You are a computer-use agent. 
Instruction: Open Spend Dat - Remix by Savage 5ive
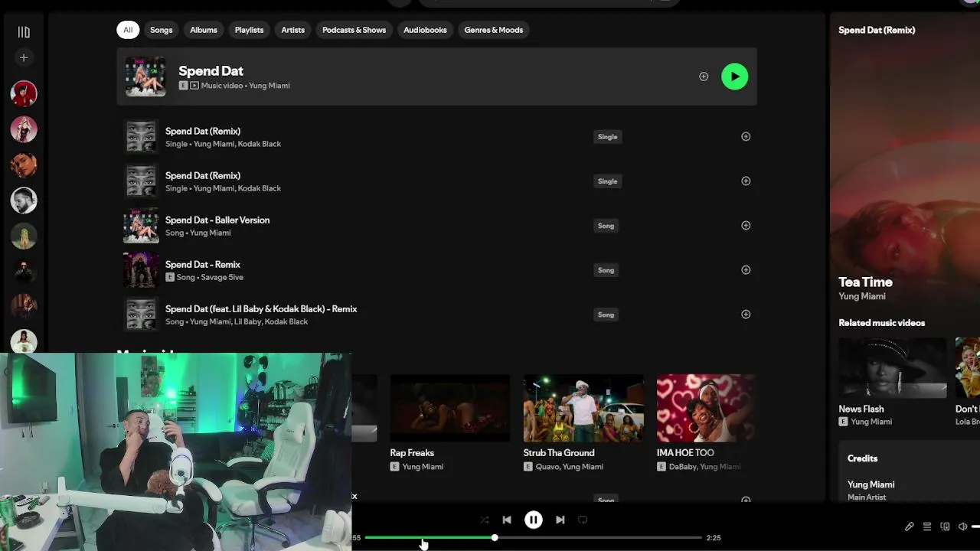(x=203, y=265)
